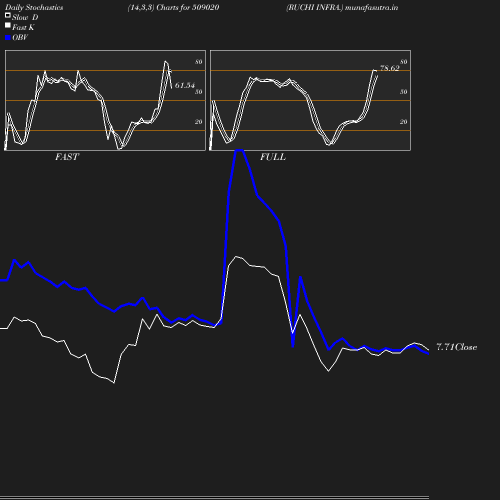The image size is (500, 500).
Task: Click the '(RUCHI INFRA) munafasutra.in' heading
Action: tap(342, 8)
